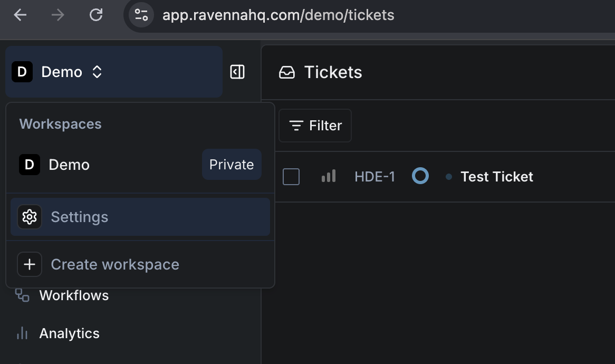This screenshot has width=615, height=364.
Task: Tick the checkbox for ticket HDE-1
Action: point(291,177)
